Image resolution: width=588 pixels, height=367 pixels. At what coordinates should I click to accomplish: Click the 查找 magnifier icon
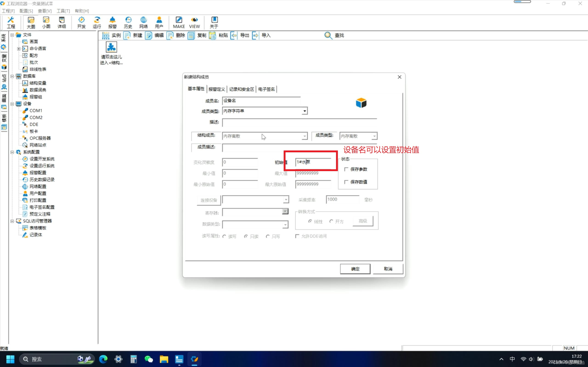(x=328, y=35)
